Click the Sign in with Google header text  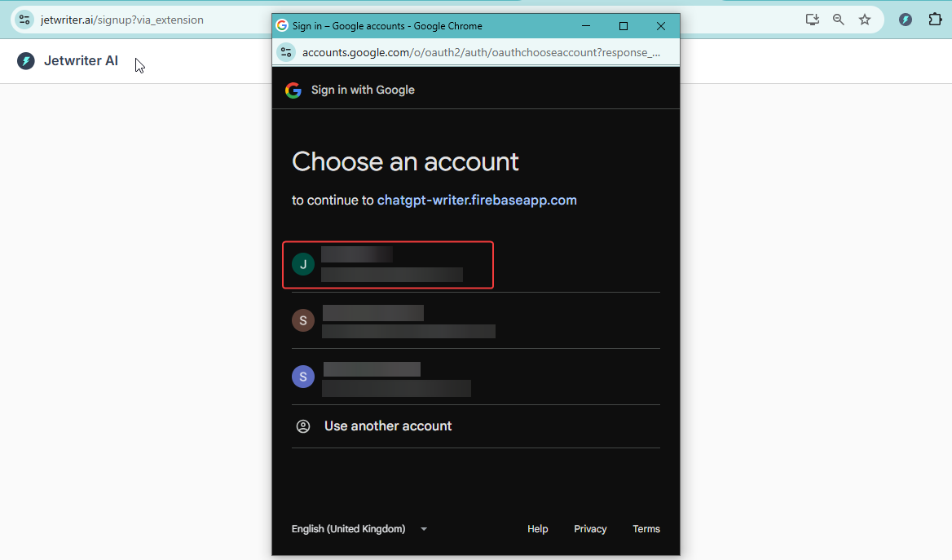pyautogui.click(x=363, y=90)
